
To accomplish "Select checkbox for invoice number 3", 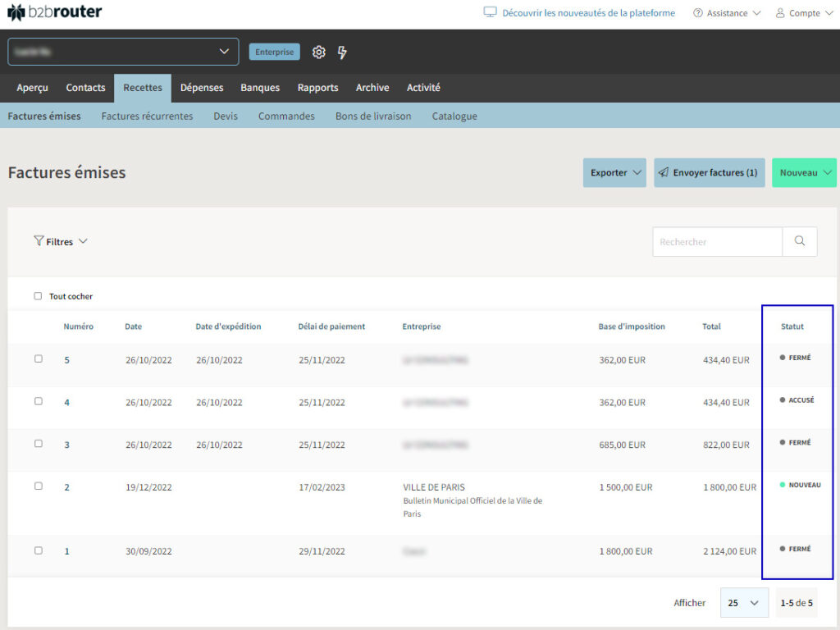I will pos(38,443).
